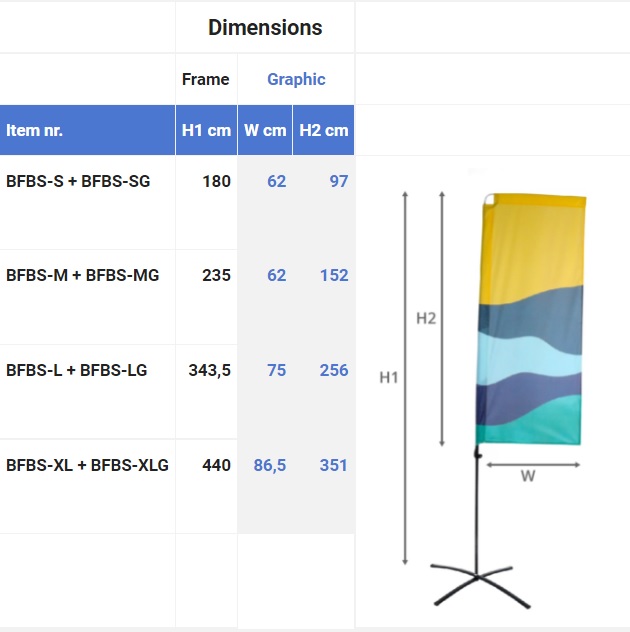The width and height of the screenshot is (630, 632).
Task: Click the H1 arrow label in diagram
Action: (389, 378)
